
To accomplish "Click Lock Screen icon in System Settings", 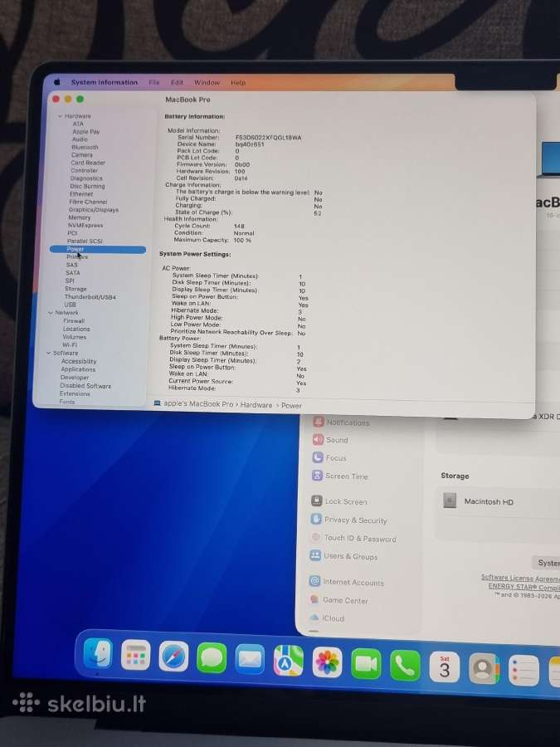I will 317,500.
